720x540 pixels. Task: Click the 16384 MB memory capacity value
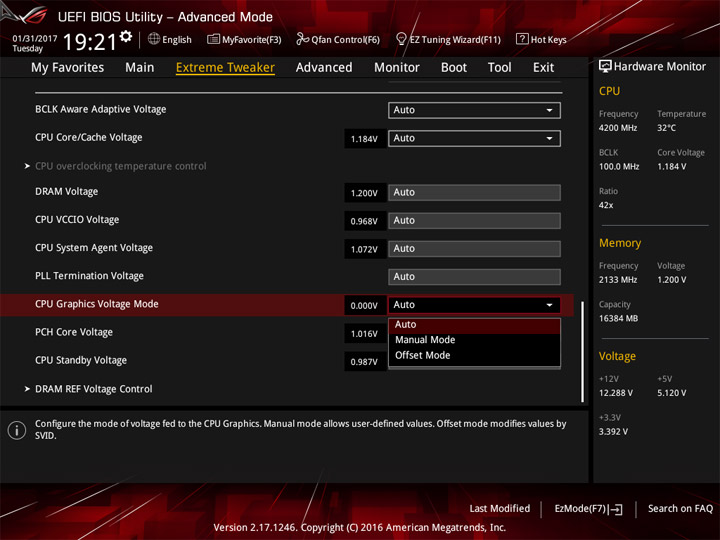point(619,318)
